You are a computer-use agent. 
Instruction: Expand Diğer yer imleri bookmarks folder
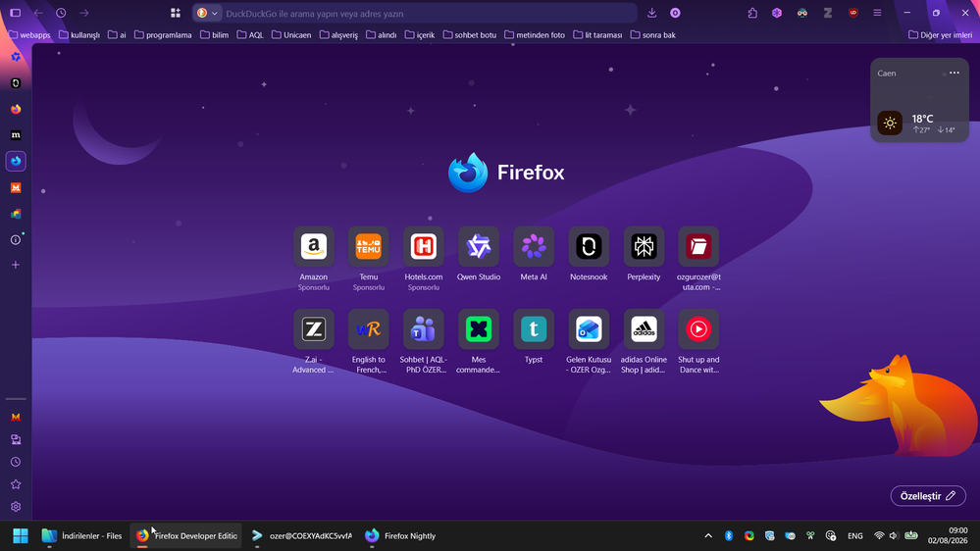[940, 35]
